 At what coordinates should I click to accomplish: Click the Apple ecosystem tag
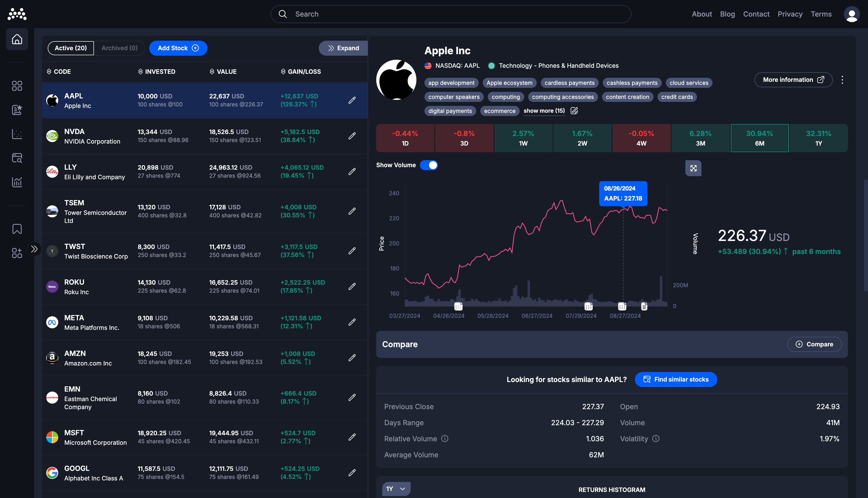pos(509,83)
